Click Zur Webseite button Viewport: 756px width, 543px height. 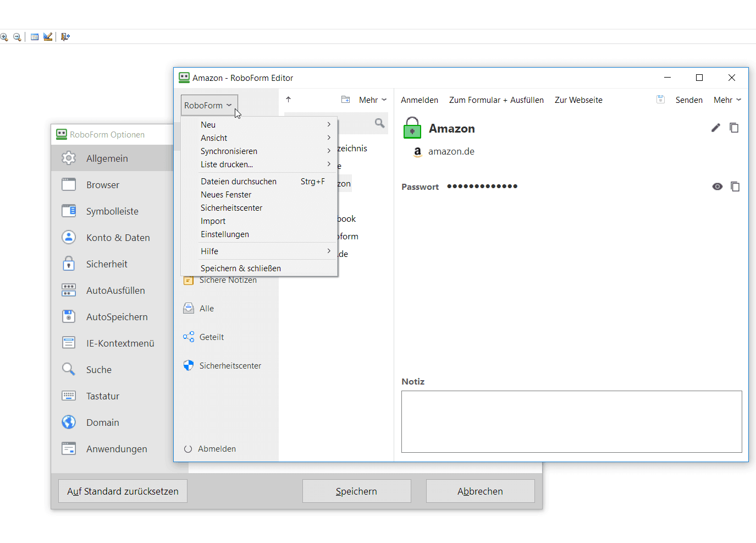578,100
